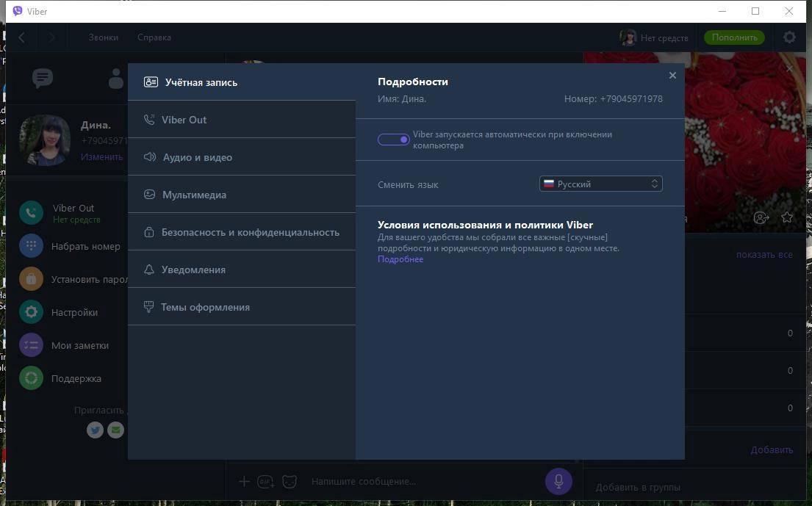
Task: Switch to Мультимедиа settings
Action: tap(242, 195)
